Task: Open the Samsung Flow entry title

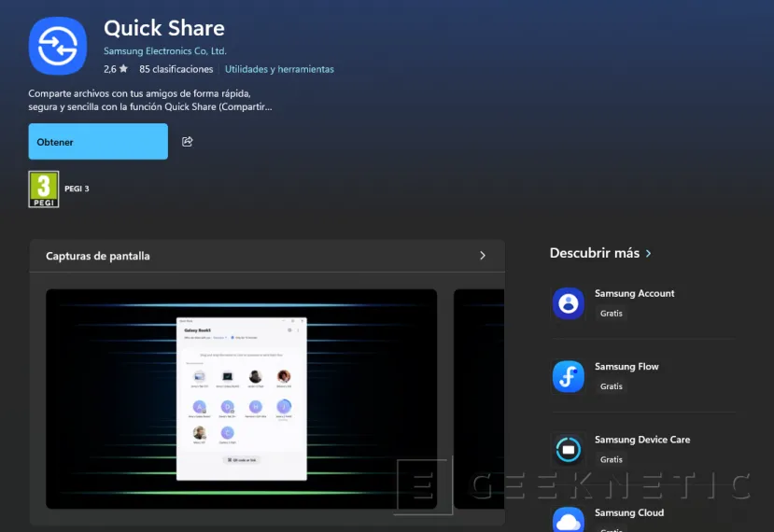Action: click(626, 366)
